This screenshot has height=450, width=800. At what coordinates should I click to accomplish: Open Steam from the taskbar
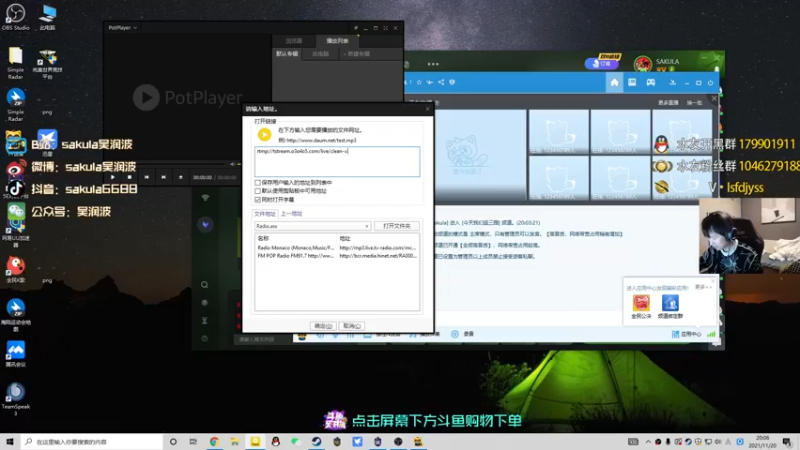click(316, 441)
